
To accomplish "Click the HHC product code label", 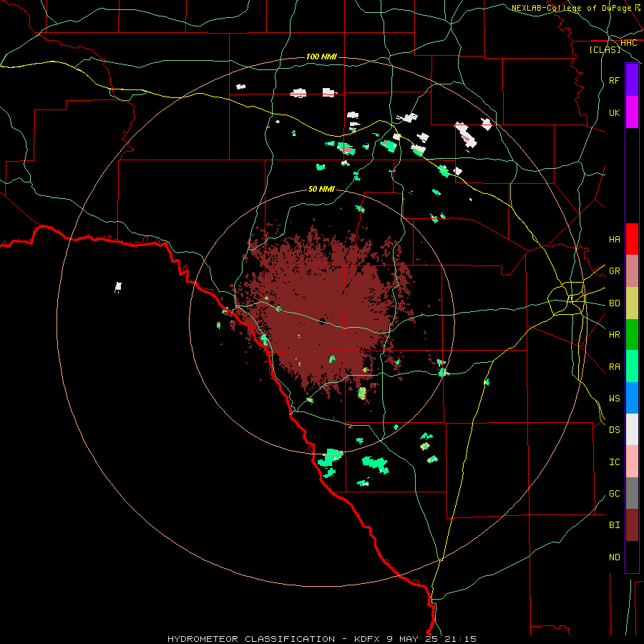I will point(628,43).
